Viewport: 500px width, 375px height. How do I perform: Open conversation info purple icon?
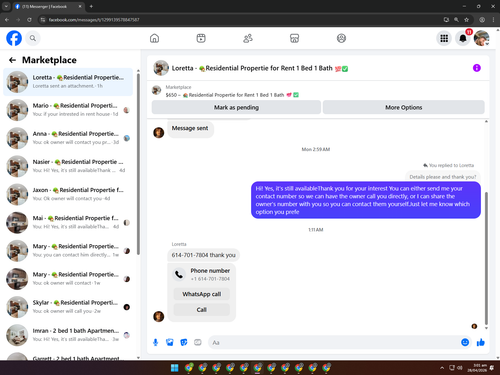point(477,68)
